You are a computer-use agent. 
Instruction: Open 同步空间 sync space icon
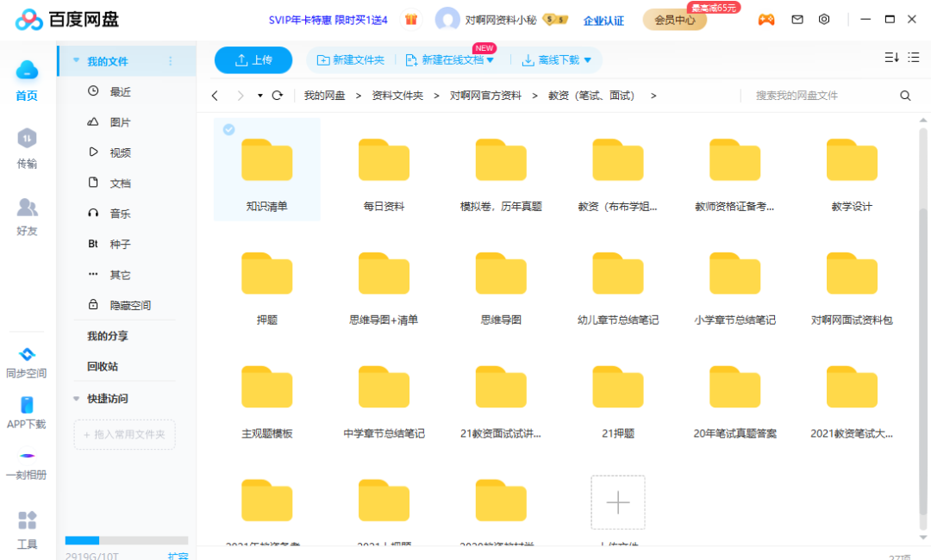(x=27, y=354)
